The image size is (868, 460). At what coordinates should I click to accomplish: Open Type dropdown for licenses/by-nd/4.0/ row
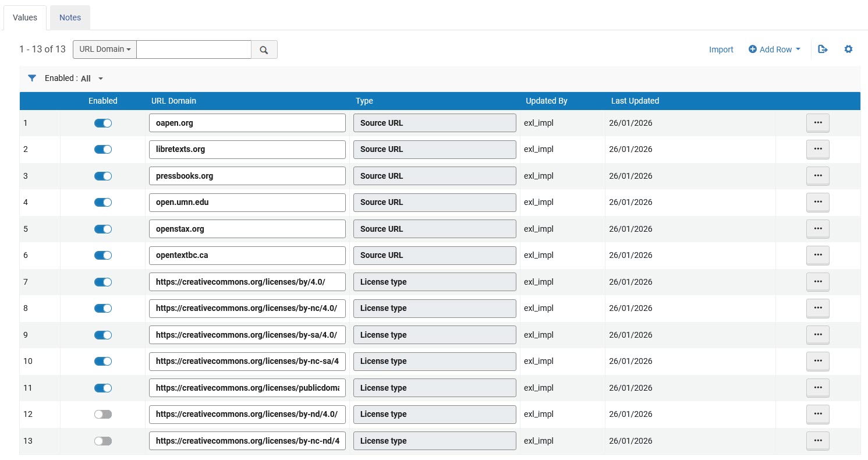click(x=435, y=414)
